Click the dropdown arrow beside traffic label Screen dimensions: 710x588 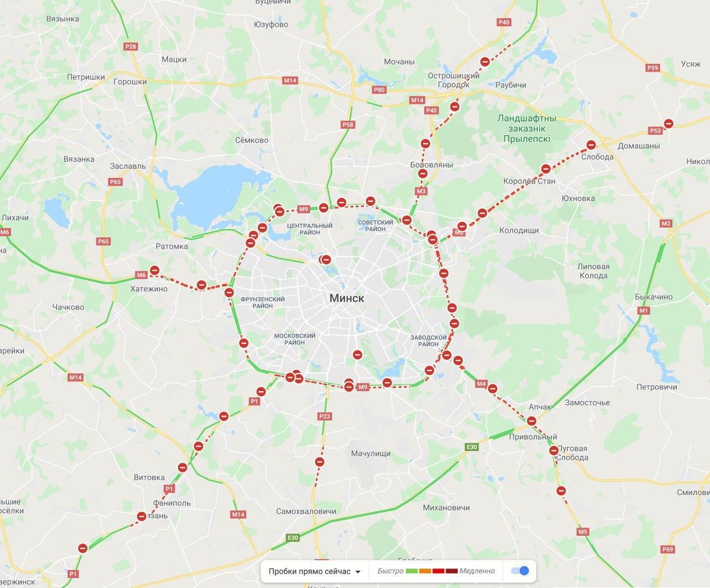[358, 572]
